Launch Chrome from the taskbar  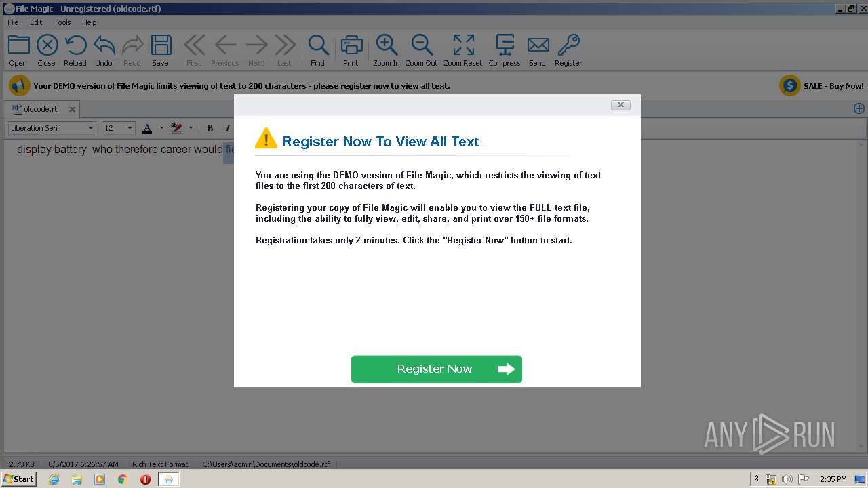[x=122, y=479]
